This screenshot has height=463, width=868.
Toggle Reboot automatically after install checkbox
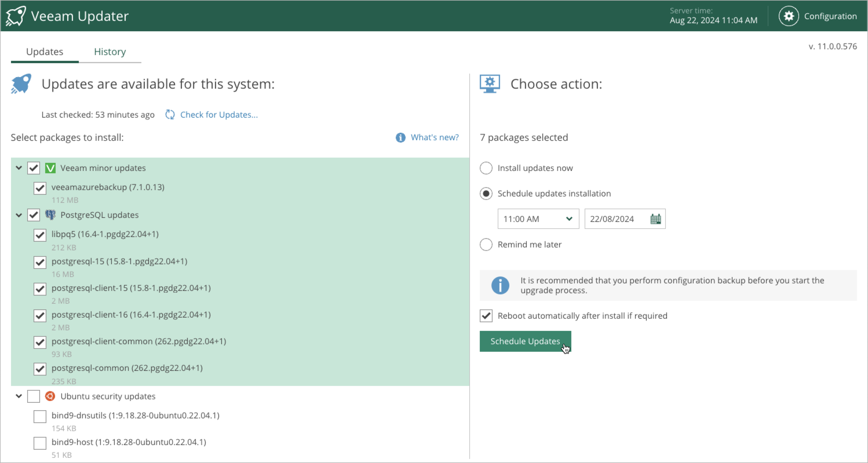[x=486, y=316]
